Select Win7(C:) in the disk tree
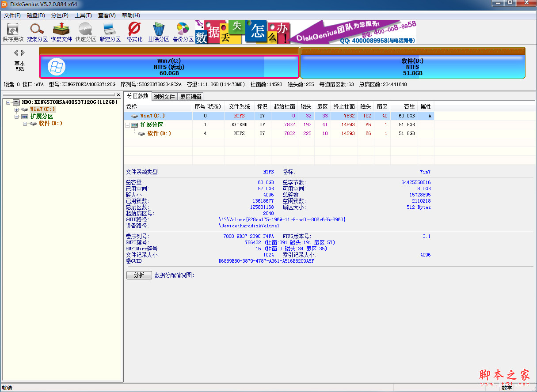537x392 pixels. 43,109
